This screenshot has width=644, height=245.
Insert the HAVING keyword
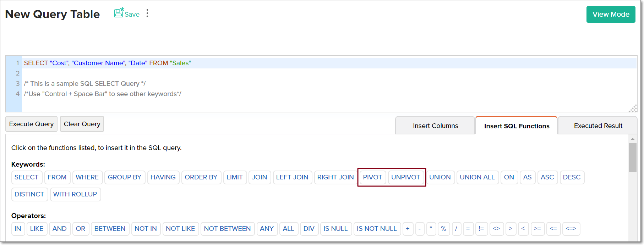163,177
